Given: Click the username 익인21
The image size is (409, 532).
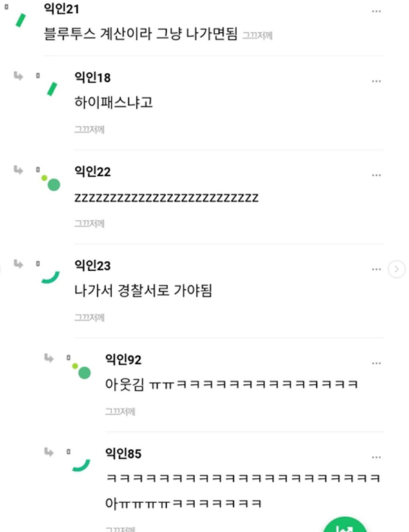Looking at the screenshot, I should [x=61, y=9].
